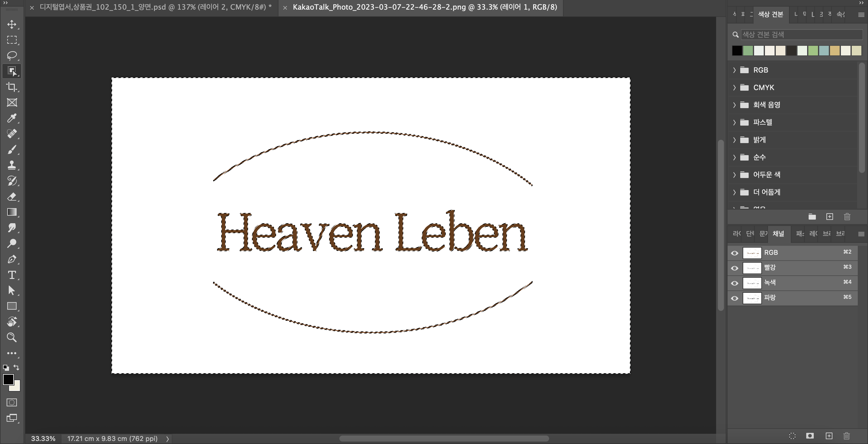Select the Lasso tool
Viewport: 868px width, 444px height.
(x=12, y=55)
